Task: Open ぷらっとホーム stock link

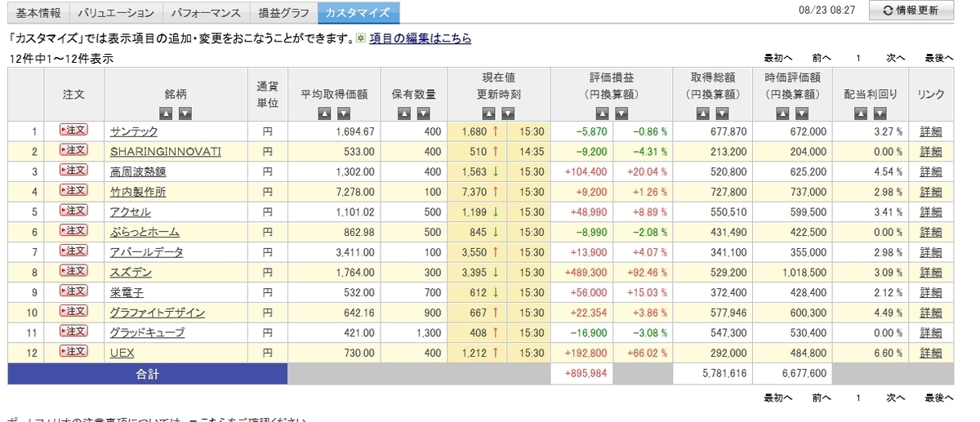Action: (x=145, y=232)
